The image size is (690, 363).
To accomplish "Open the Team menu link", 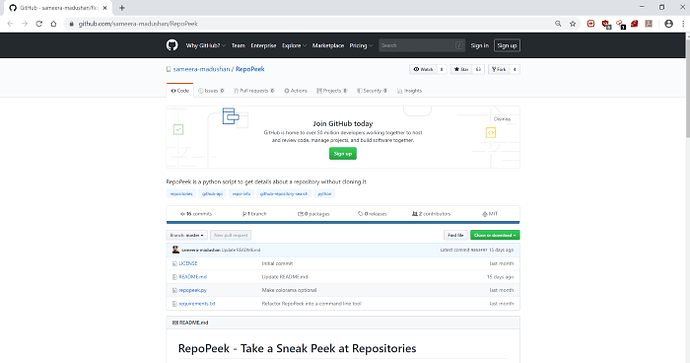I will [x=238, y=45].
